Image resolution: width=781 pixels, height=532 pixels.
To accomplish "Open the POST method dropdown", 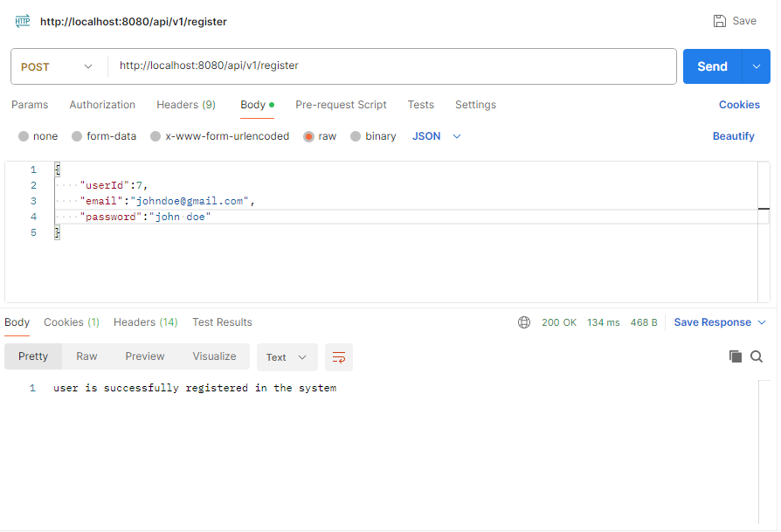I will tap(86, 66).
